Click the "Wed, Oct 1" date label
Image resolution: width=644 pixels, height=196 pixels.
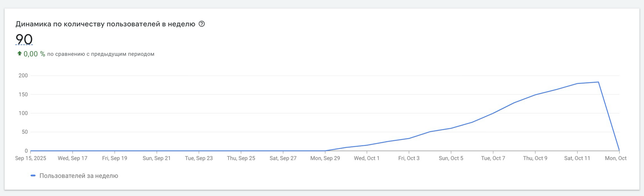click(x=367, y=158)
